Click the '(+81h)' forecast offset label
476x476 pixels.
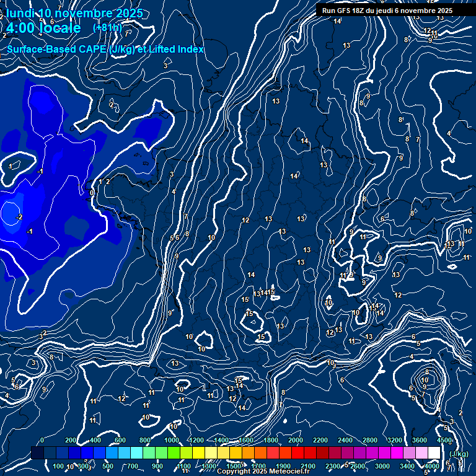pos(107,28)
